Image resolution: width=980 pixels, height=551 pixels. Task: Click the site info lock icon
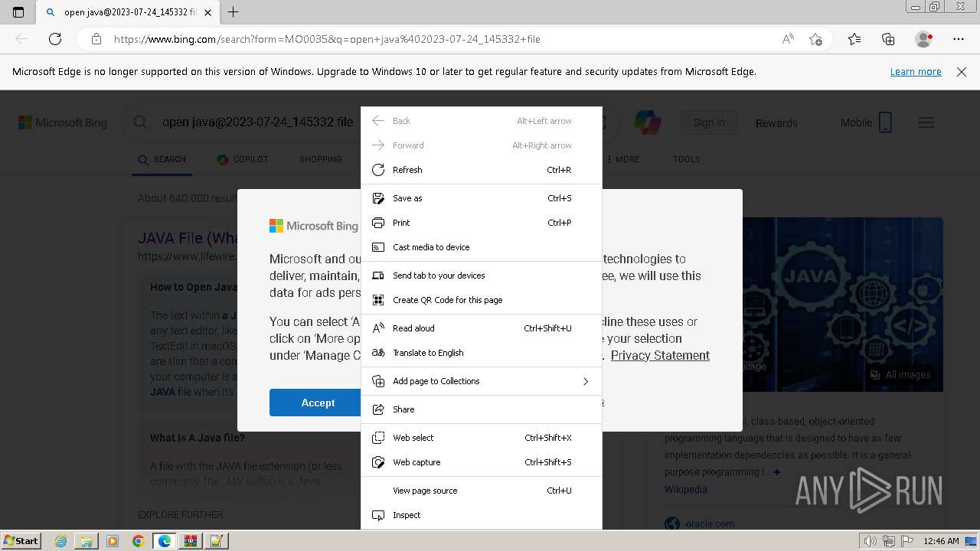(x=96, y=39)
